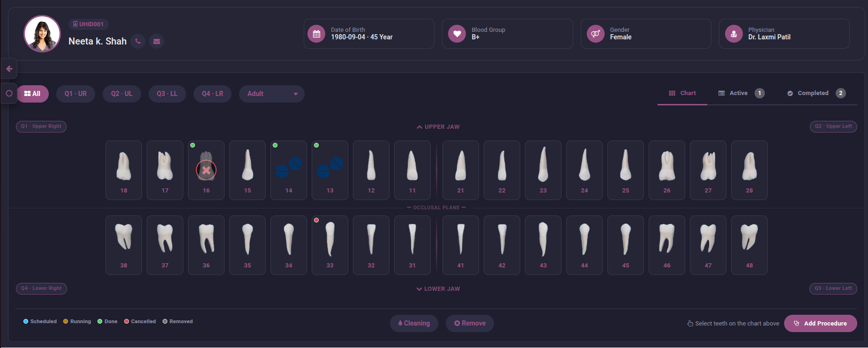Collapse the LOWER JAW section
This screenshot has width=868, height=348.
pyautogui.click(x=438, y=289)
